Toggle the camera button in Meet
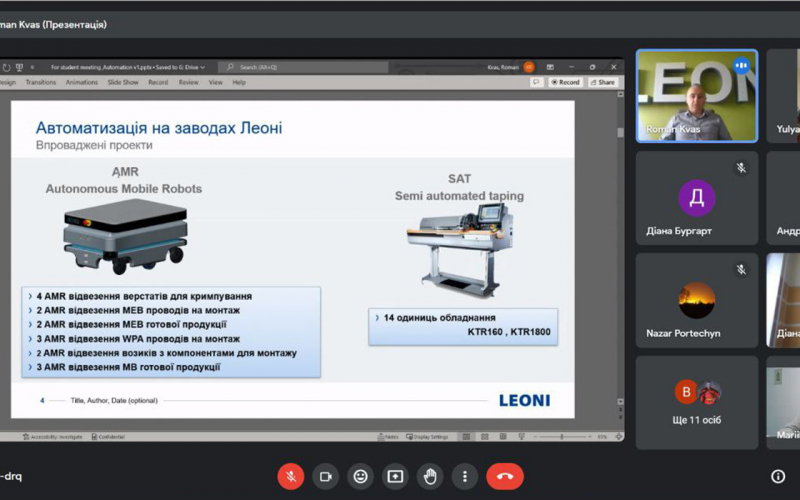 (x=326, y=477)
